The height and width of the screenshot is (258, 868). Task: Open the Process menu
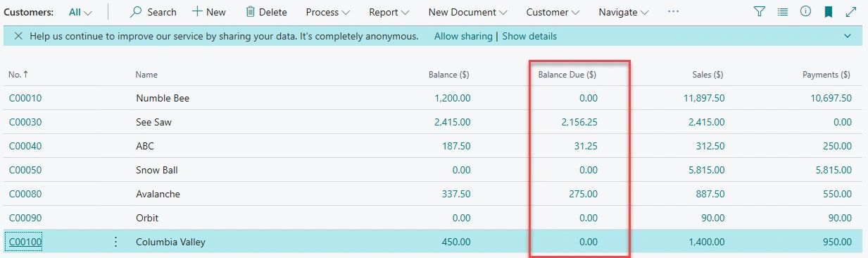[328, 12]
